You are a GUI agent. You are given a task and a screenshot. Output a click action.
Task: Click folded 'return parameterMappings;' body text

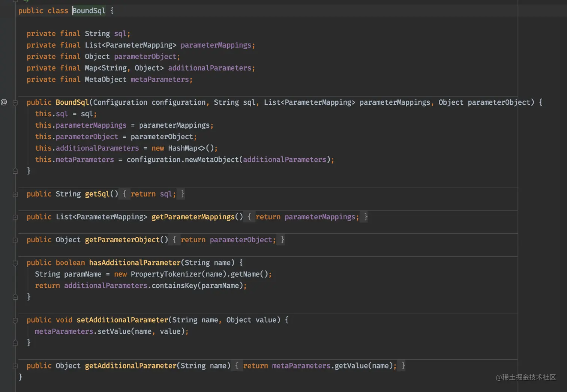pyautogui.click(x=307, y=217)
